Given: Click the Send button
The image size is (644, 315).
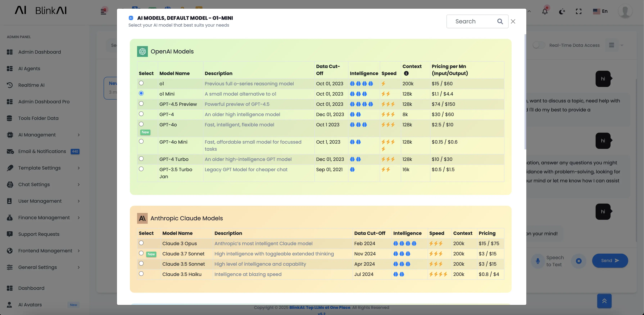Looking at the screenshot, I should click(x=610, y=261).
